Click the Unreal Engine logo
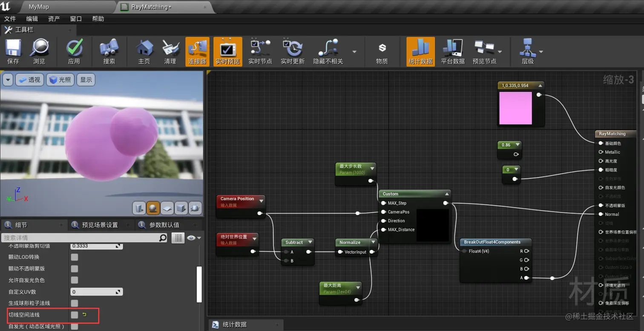Image resolution: width=644 pixels, height=331 pixels. point(6,6)
